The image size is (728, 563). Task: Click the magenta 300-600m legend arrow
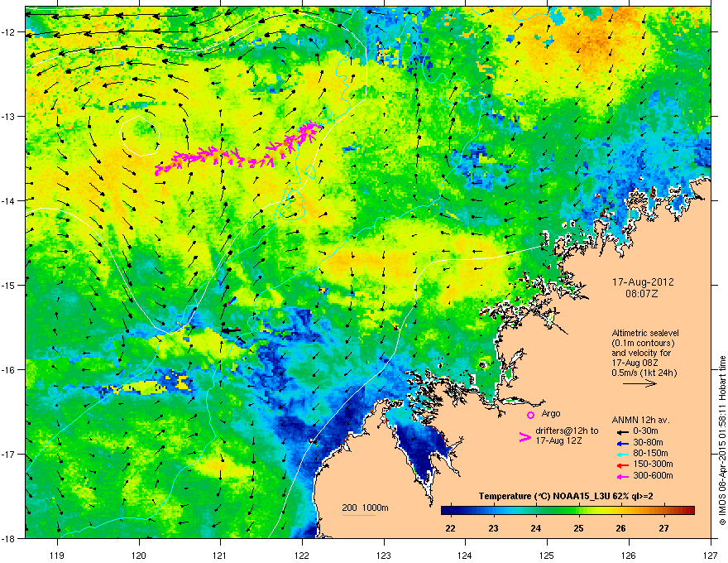[x=623, y=476]
